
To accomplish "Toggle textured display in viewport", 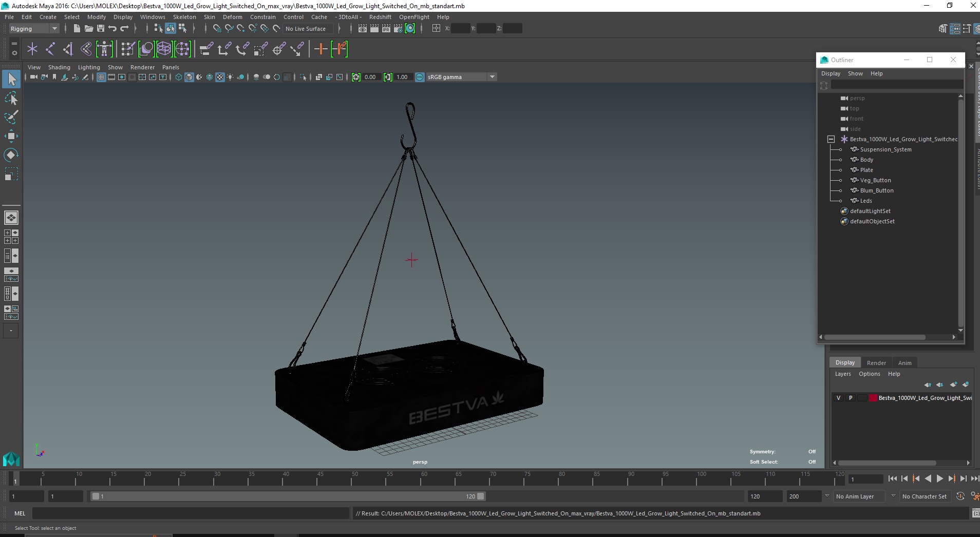I will pyautogui.click(x=220, y=77).
